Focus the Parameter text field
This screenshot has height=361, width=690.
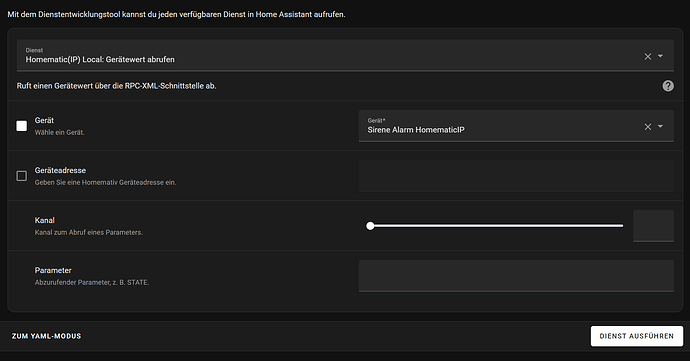click(516, 276)
